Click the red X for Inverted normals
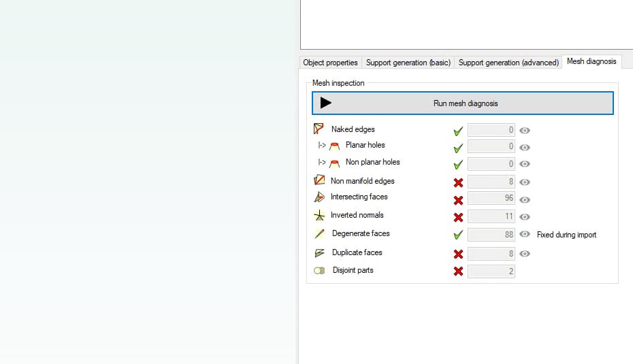This screenshot has height=364, width=633. (x=458, y=218)
